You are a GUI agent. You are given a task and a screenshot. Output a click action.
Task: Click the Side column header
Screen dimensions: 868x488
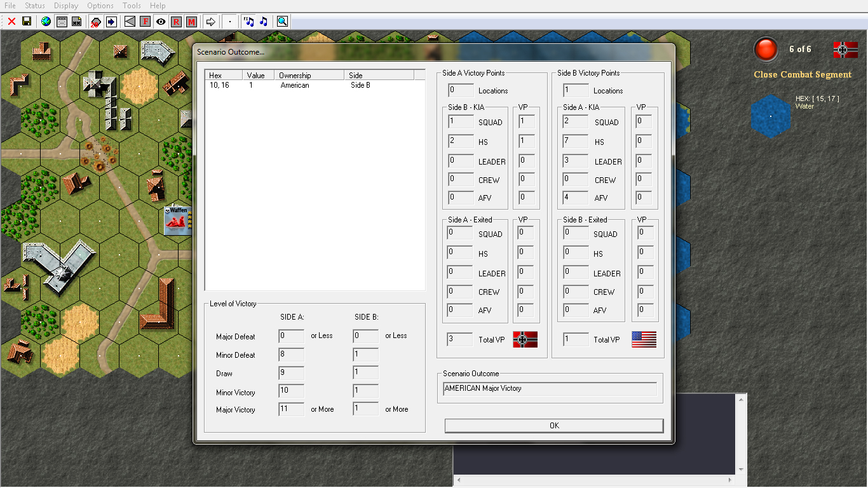[x=379, y=76]
